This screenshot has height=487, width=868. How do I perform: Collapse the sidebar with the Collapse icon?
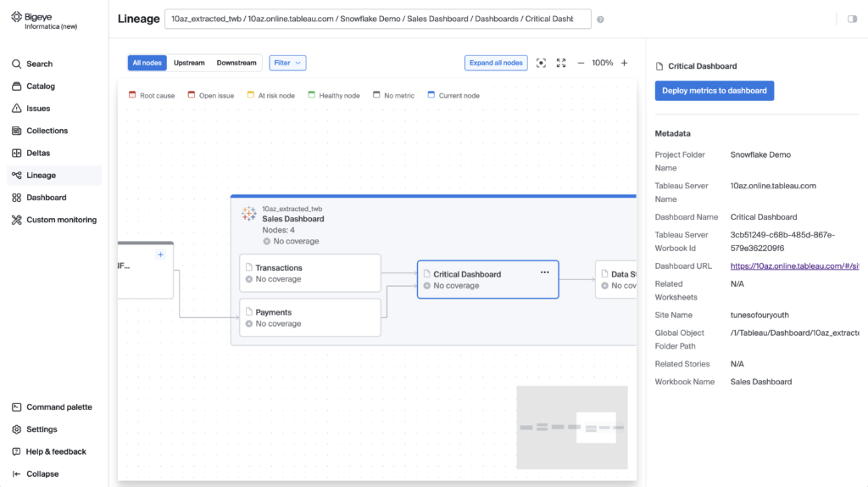coord(36,474)
